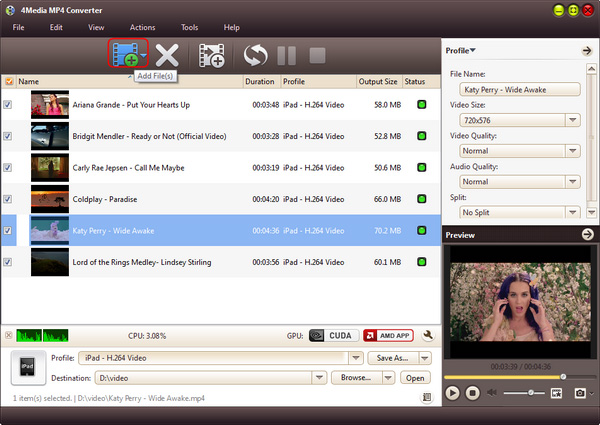Click the Stop square toolbar button

tap(317, 55)
